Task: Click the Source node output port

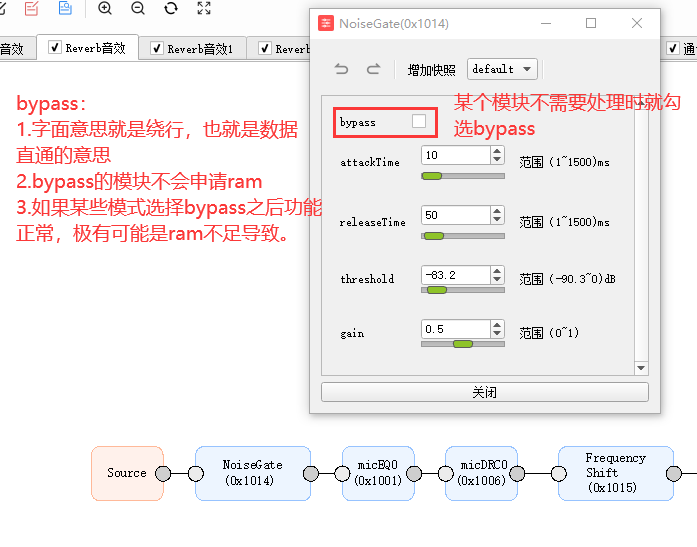Action: pos(163,474)
